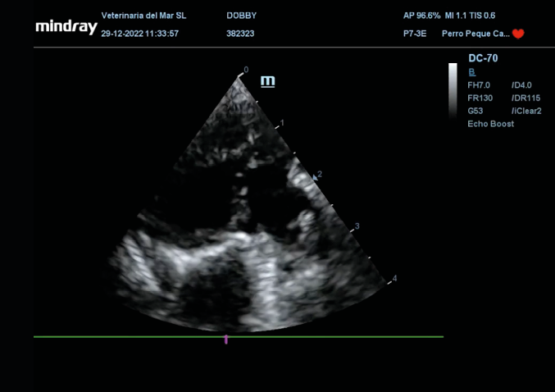This screenshot has height=392, width=555.
Task: Click the P7-3E probe label
Action: 415,34
